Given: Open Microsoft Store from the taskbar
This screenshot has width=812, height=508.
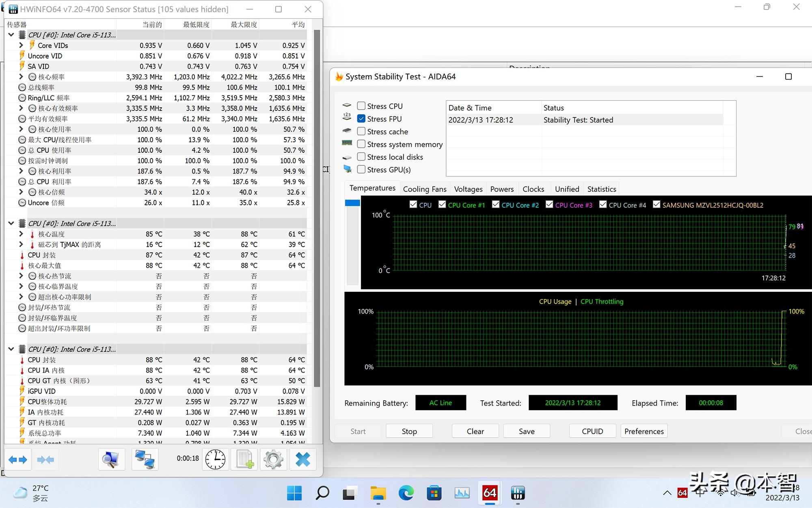Looking at the screenshot, I should point(434,493).
